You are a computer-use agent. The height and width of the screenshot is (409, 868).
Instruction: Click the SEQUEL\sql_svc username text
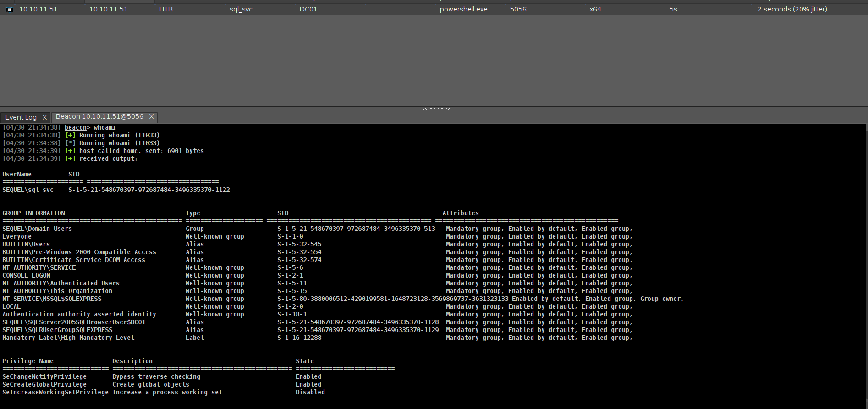pos(28,190)
